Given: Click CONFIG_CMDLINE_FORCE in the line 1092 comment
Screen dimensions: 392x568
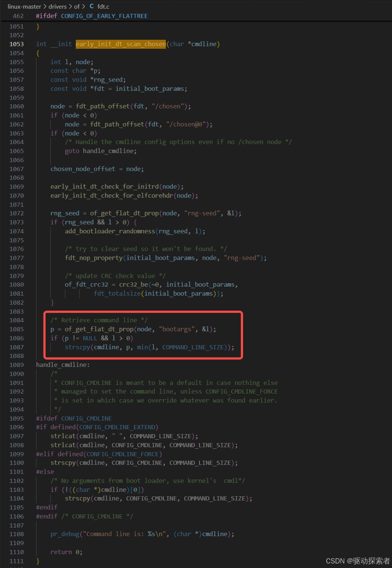Looking at the screenshot, I should [x=242, y=392].
